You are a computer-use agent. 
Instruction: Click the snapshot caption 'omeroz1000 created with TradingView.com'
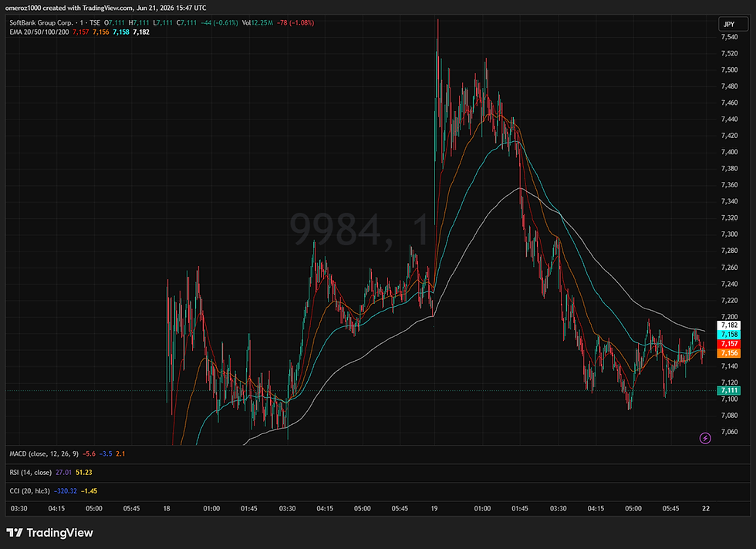[69, 8]
